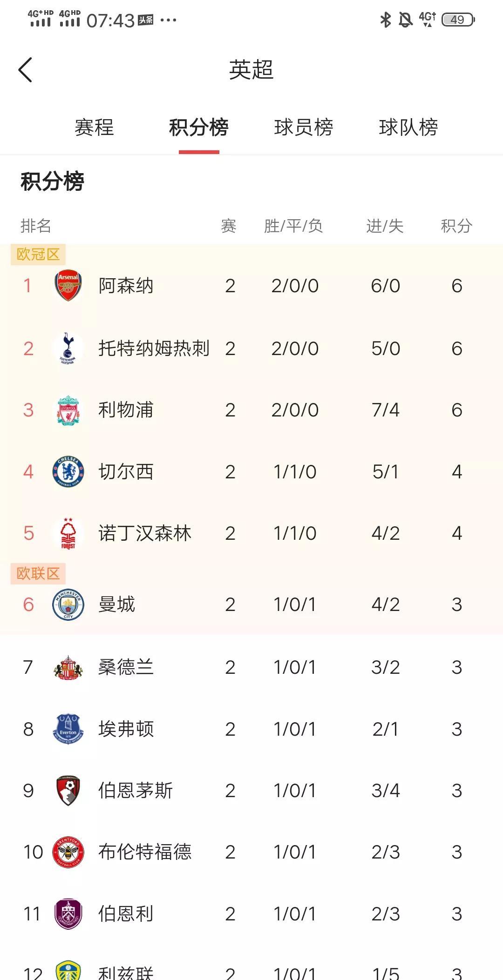Tap the Burnley club crest
Viewport: 503px width, 980px height.
[x=68, y=914]
